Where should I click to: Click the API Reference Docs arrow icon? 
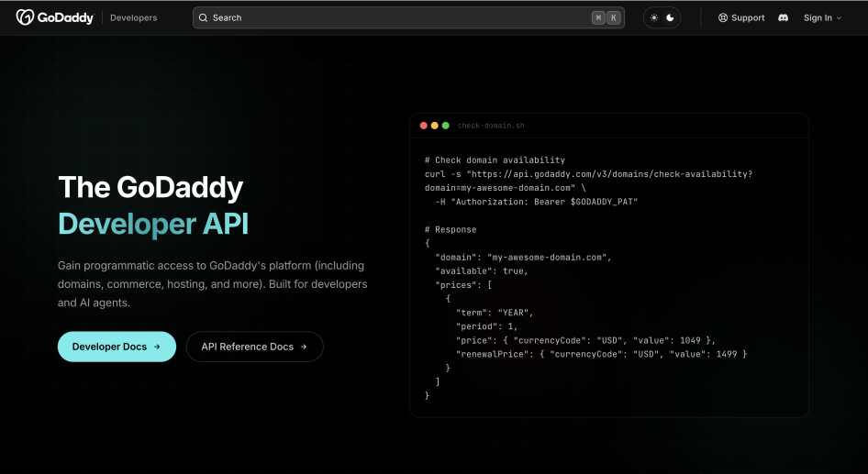point(304,347)
